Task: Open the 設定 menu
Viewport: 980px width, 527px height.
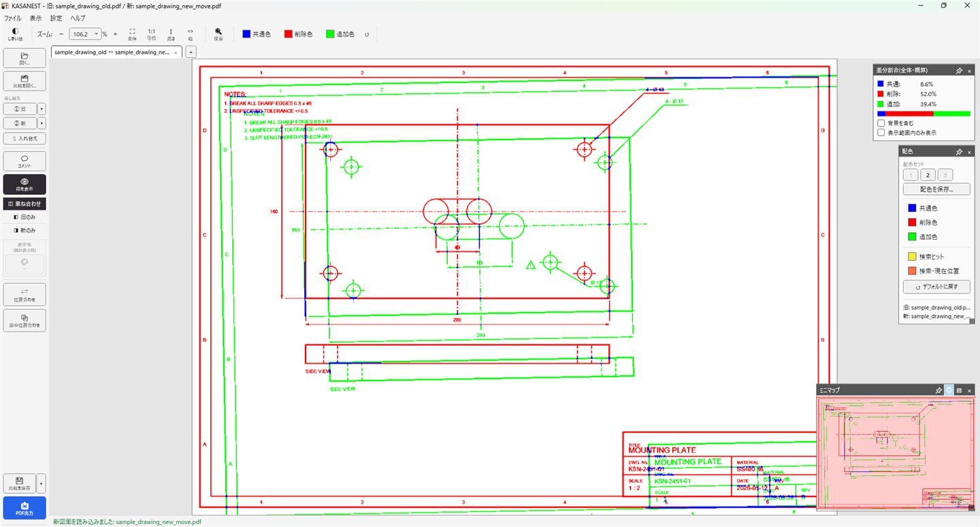Action: point(56,18)
